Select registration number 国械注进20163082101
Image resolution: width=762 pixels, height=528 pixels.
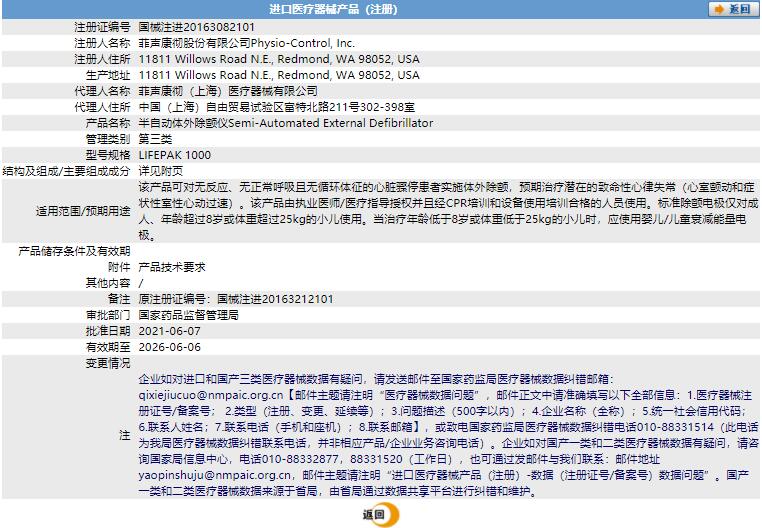pyautogui.click(x=196, y=27)
